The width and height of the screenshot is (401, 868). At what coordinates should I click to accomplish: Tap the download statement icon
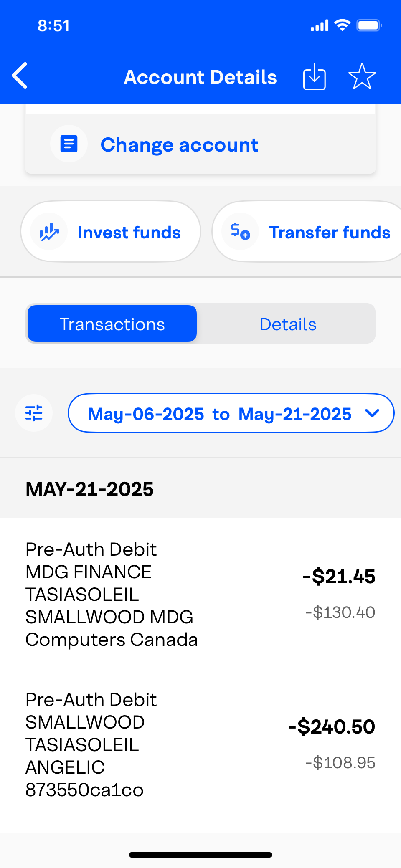[314, 76]
